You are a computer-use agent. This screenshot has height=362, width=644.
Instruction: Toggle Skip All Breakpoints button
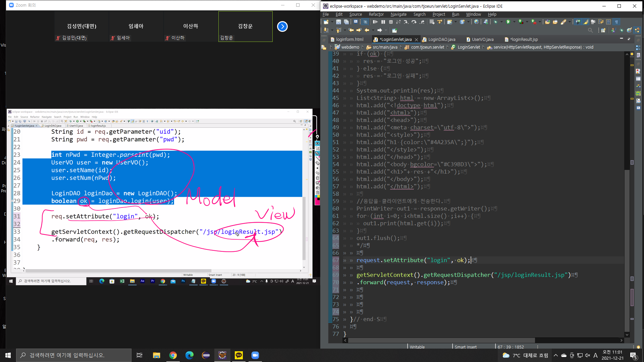click(365, 22)
